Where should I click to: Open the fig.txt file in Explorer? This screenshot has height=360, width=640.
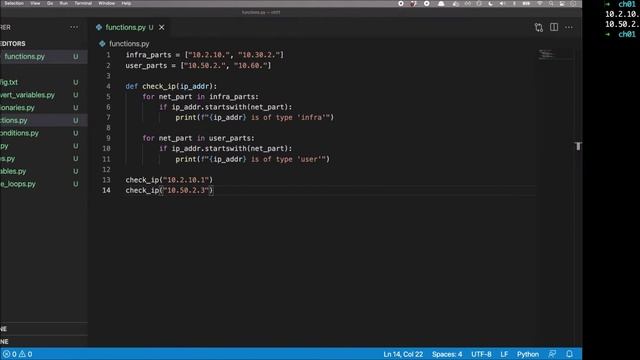point(44,82)
